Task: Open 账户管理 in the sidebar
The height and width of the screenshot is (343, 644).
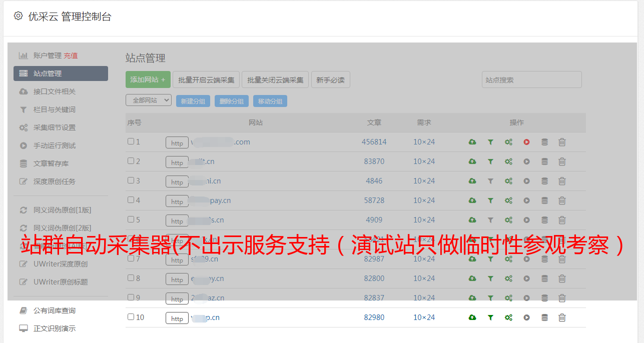Action: click(x=47, y=55)
